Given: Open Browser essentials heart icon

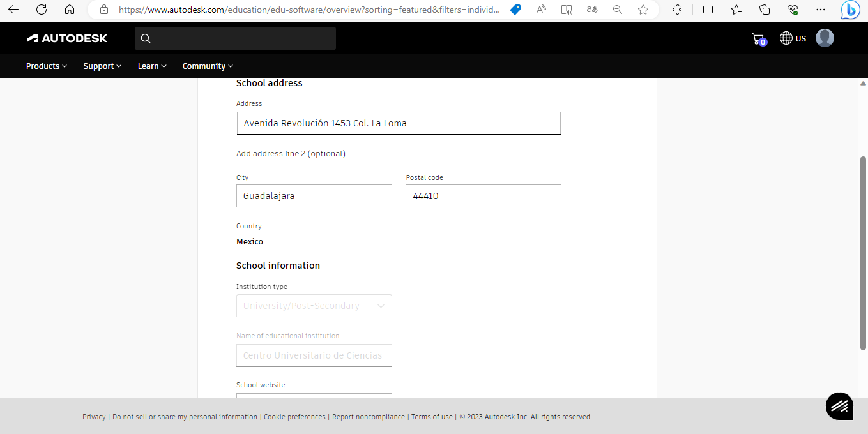Looking at the screenshot, I should [x=793, y=10].
